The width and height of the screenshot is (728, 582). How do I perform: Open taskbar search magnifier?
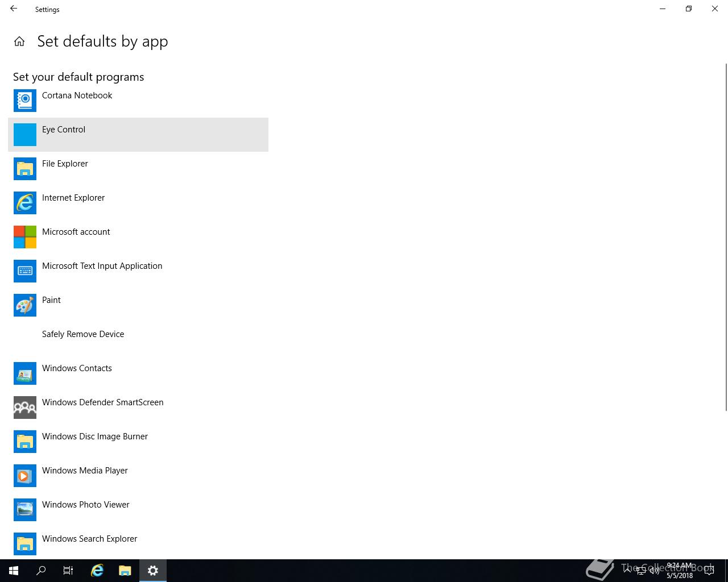41,571
